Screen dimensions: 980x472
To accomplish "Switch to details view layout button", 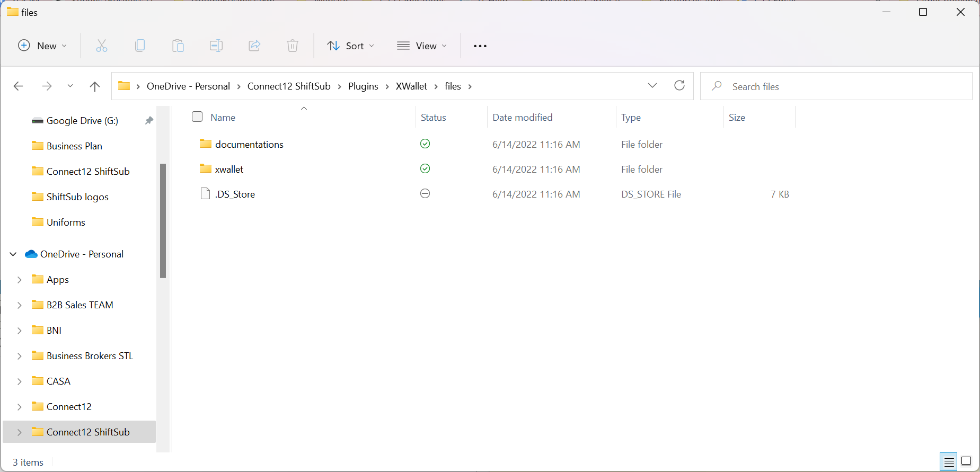I will [x=949, y=462].
